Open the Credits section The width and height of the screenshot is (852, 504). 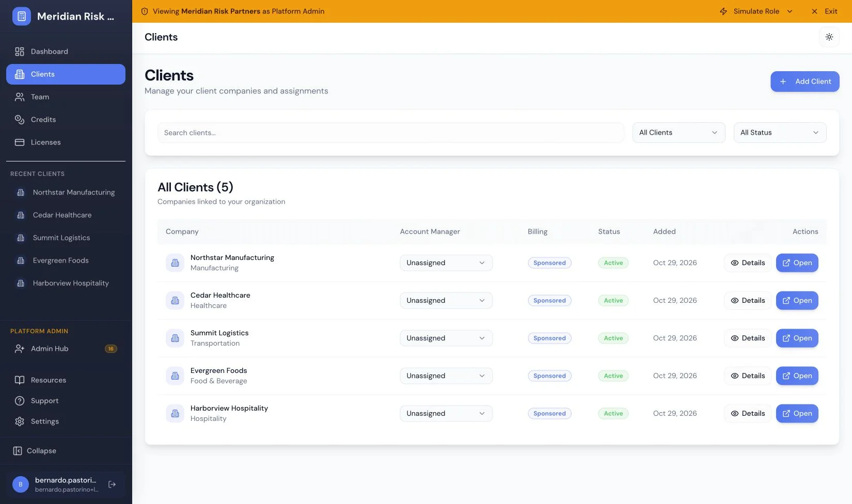pos(66,120)
